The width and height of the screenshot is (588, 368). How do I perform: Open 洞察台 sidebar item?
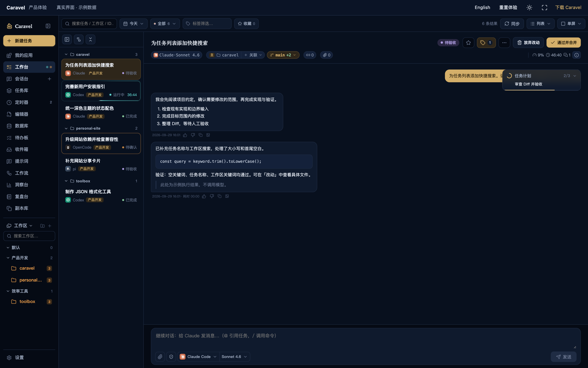29,185
